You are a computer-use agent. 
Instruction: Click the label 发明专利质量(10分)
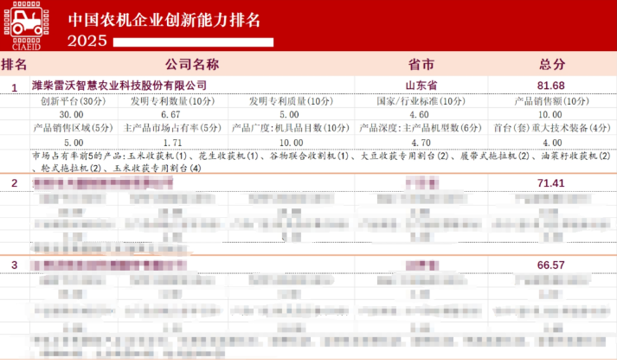[x=291, y=101]
